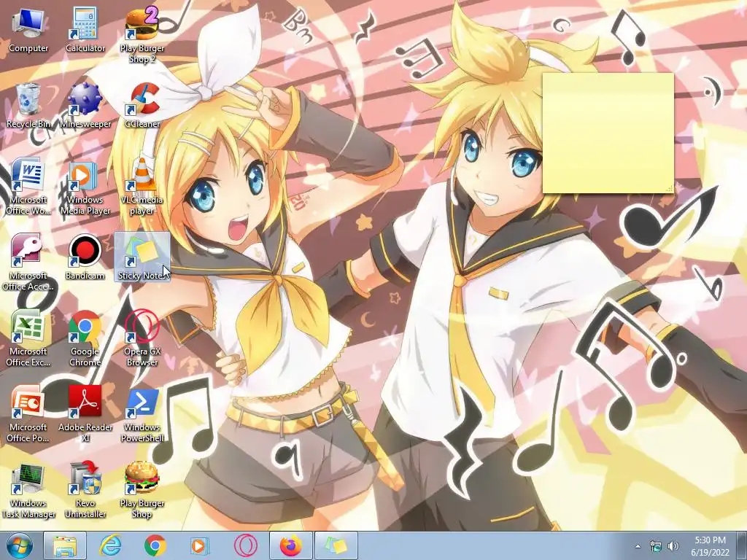This screenshot has width=747, height=560.
Task: Select the Windows PowerShell shortcut
Action: click(142, 414)
